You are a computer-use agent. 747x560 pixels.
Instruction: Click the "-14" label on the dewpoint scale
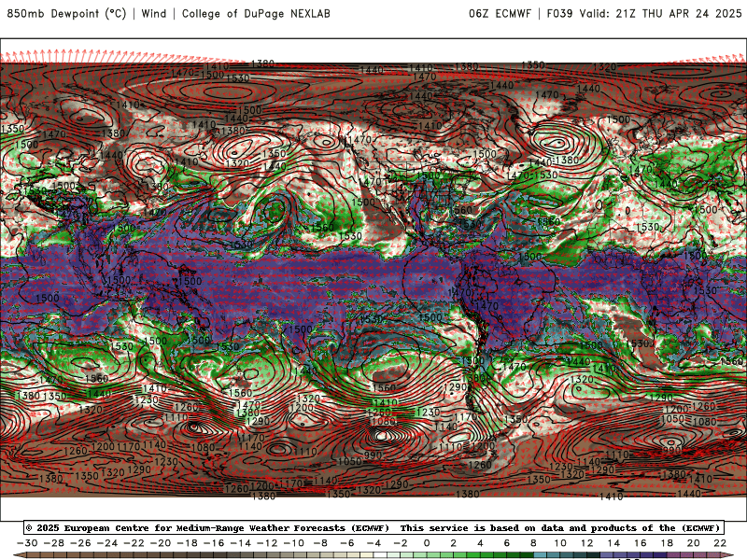coord(240,543)
